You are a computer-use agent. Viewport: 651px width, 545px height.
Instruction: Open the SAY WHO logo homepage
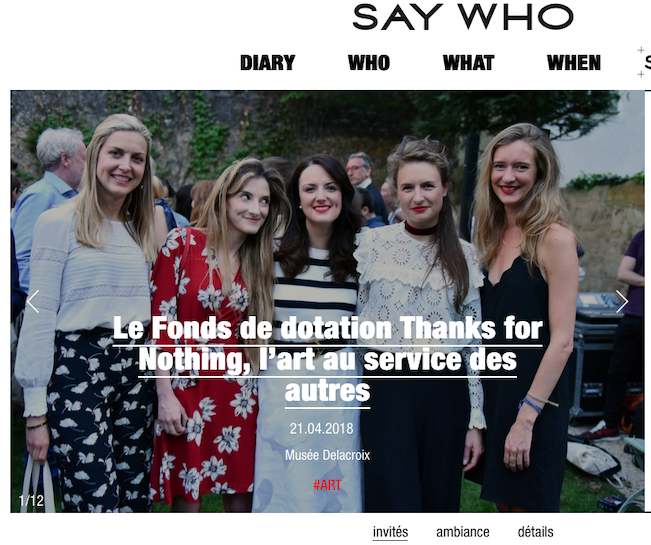463,17
